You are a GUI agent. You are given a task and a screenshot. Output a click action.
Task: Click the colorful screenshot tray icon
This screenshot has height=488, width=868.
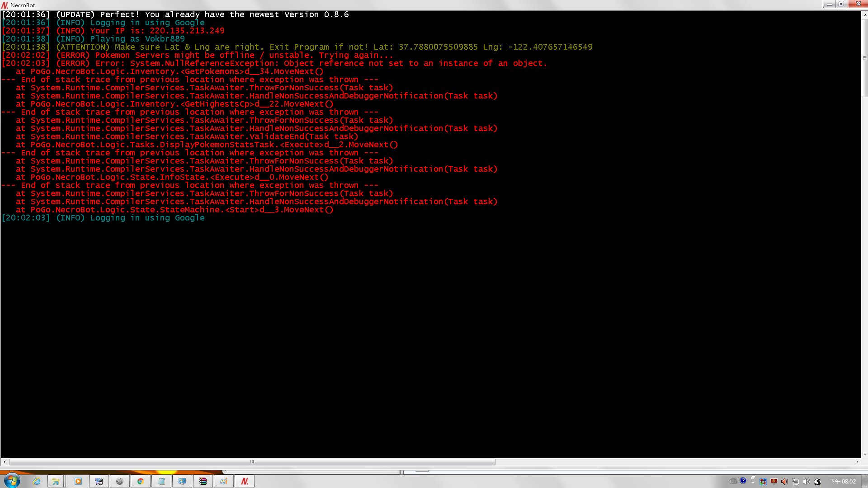763,482
